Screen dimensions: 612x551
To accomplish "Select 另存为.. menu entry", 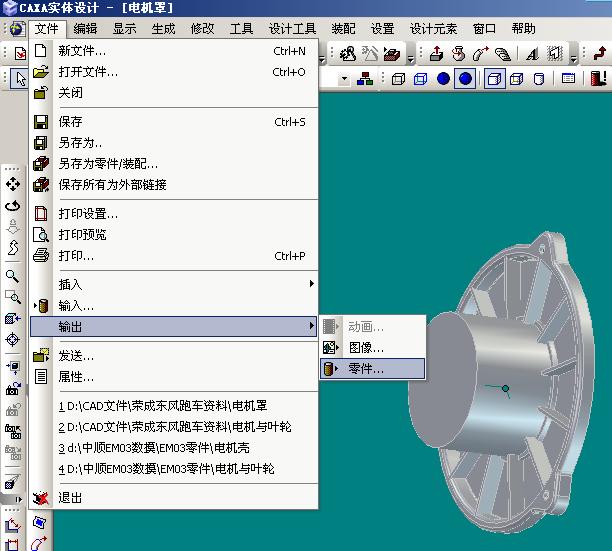I will [x=173, y=143].
